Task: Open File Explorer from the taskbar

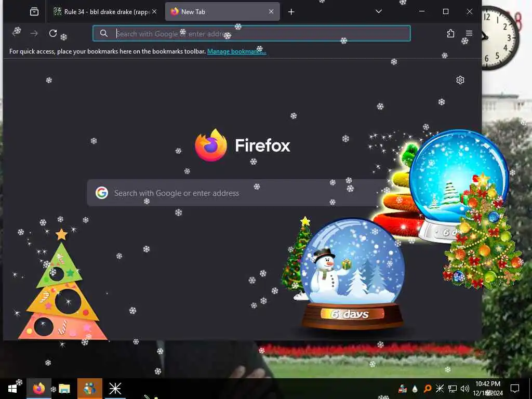Action: click(64, 389)
